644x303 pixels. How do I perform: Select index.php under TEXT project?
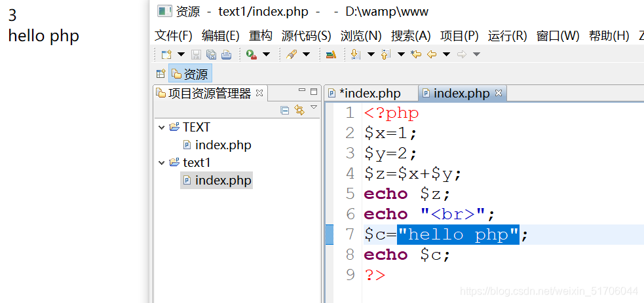coord(223,145)
